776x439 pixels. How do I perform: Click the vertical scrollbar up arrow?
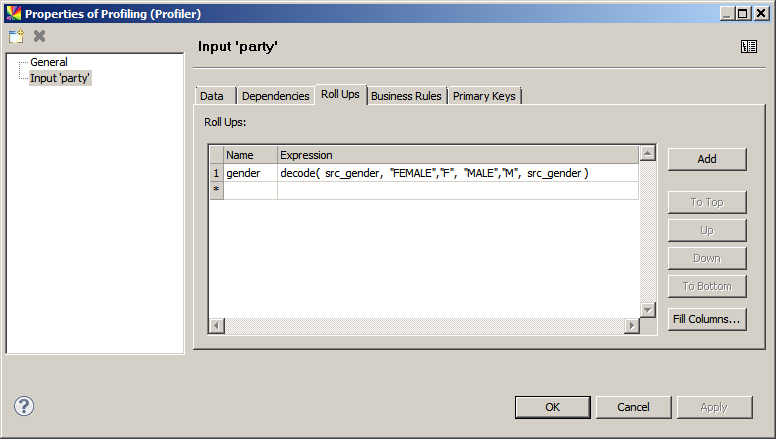coord(647,154)
